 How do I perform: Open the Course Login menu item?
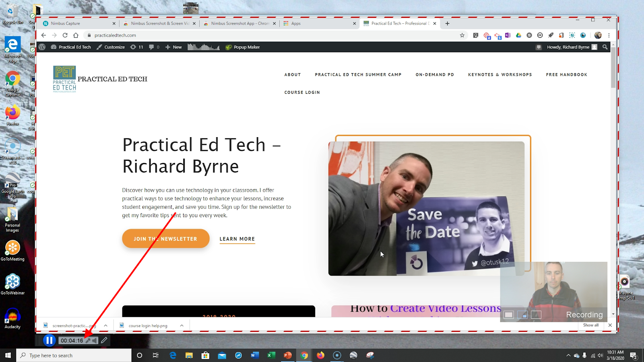pos(302,93)
